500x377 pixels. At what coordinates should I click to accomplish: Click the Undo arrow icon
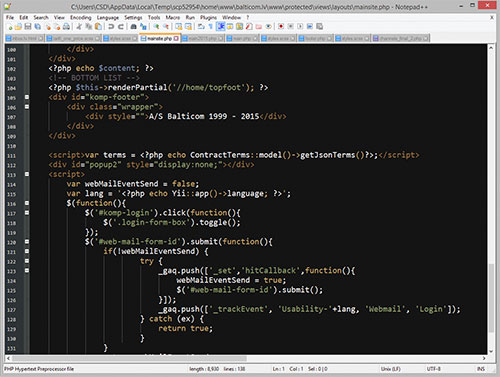[111, 27]
